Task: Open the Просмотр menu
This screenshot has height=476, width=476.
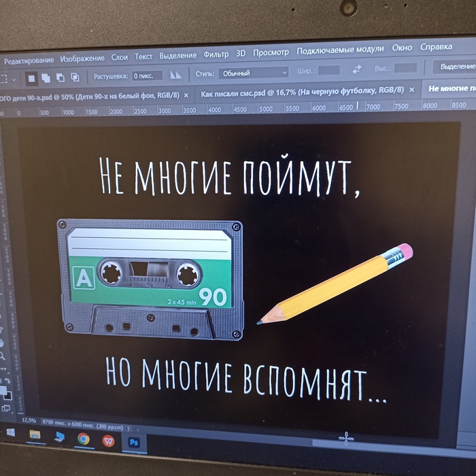Action: (271, 52)
